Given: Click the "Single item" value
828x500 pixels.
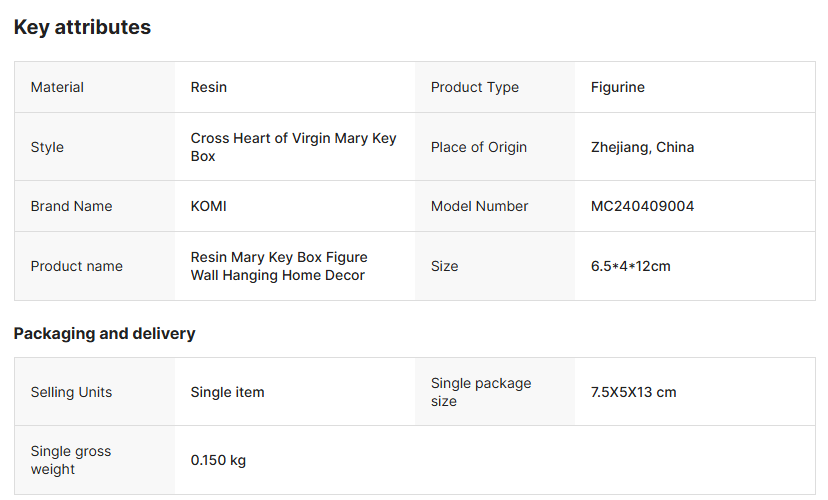Looking at the screenshot, I should pos(228,392).
